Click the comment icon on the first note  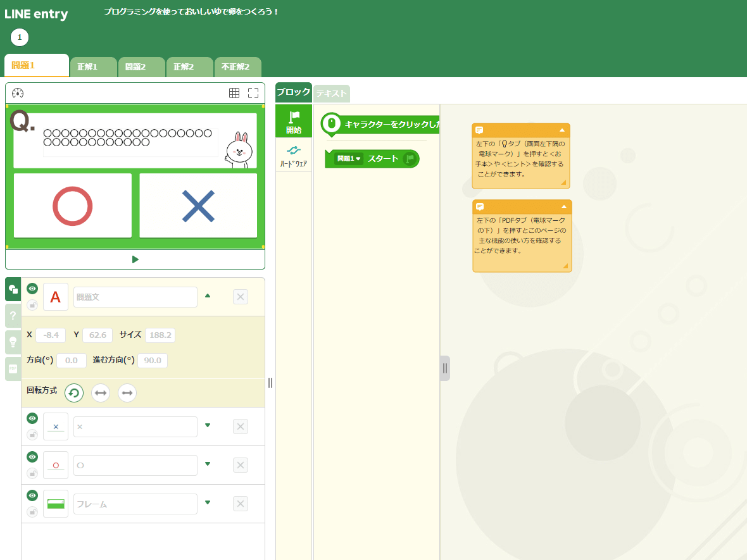click(x=480, y=130)
